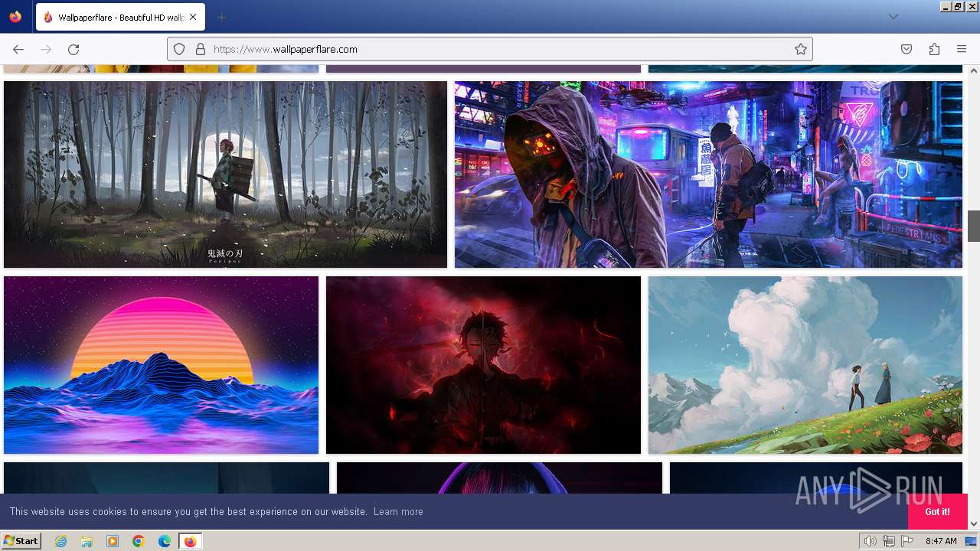Close the Wallpaperflare tab
This screenshot has height=551, width=980.
pyautogui.click(x=193, y=17)
